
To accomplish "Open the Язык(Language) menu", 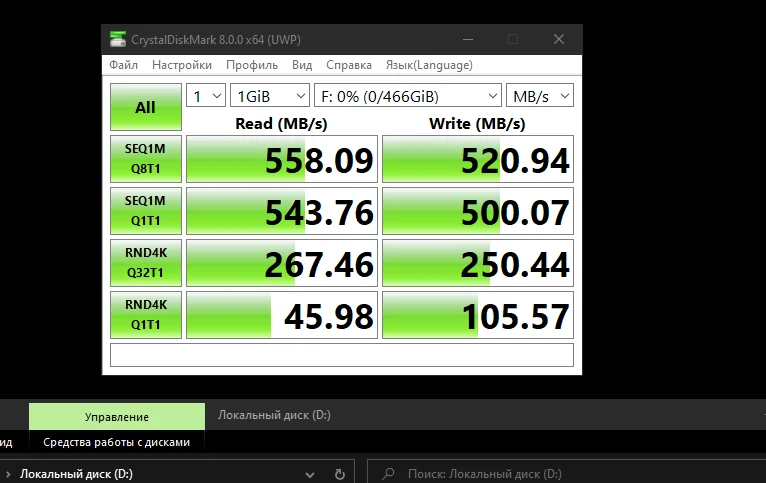I will [429, 65].
